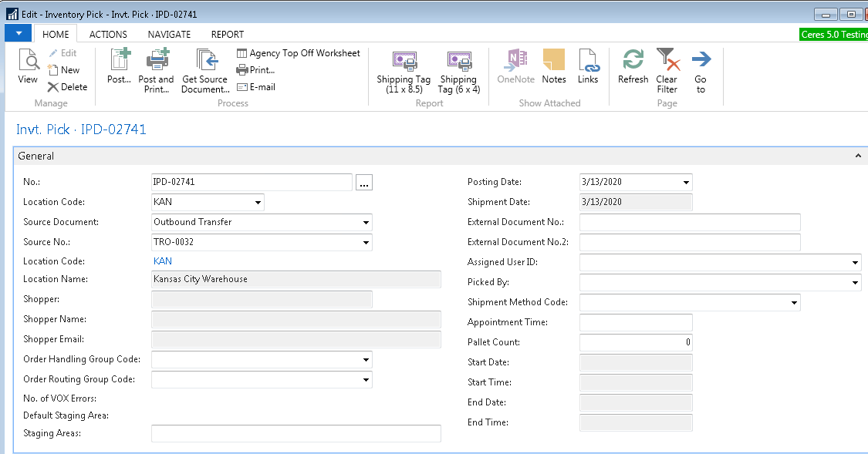Open Get Source Document action
Image resolution: width=868 pixels, height=454 pixels.
[x=205, y=62]
